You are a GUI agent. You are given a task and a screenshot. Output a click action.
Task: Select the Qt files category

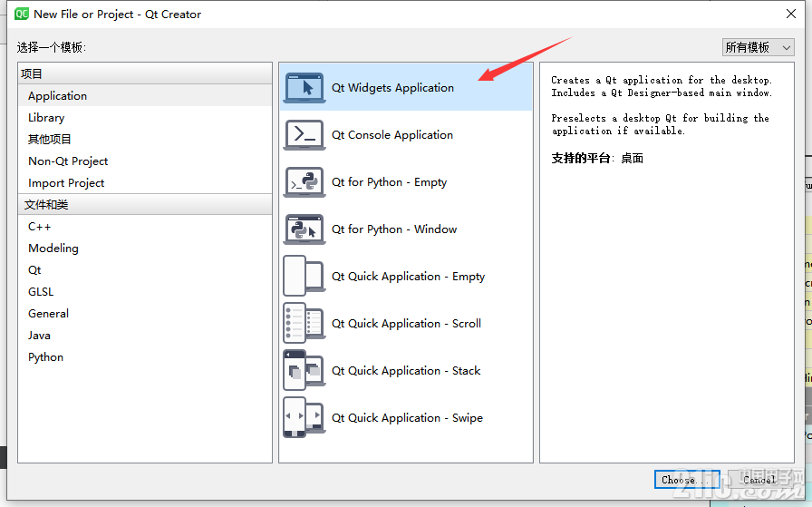145,270
